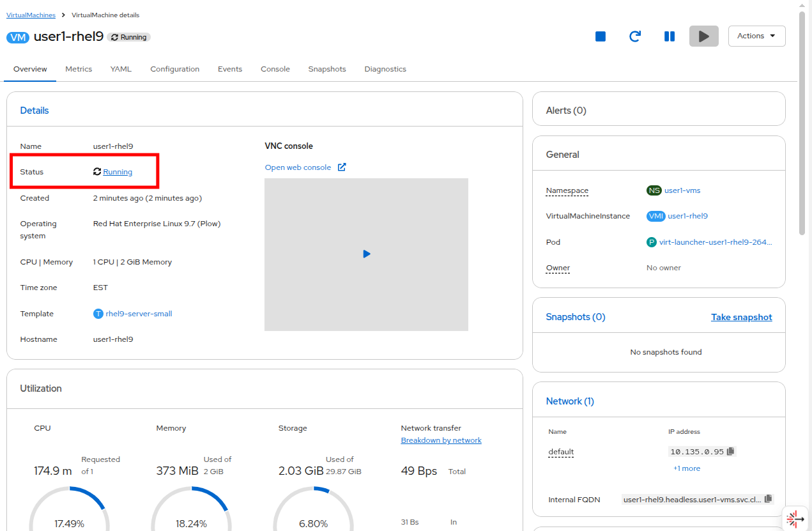Open web console external link icon
The width and height of the screenshot is (812, 531).
(x=342, y=167)
